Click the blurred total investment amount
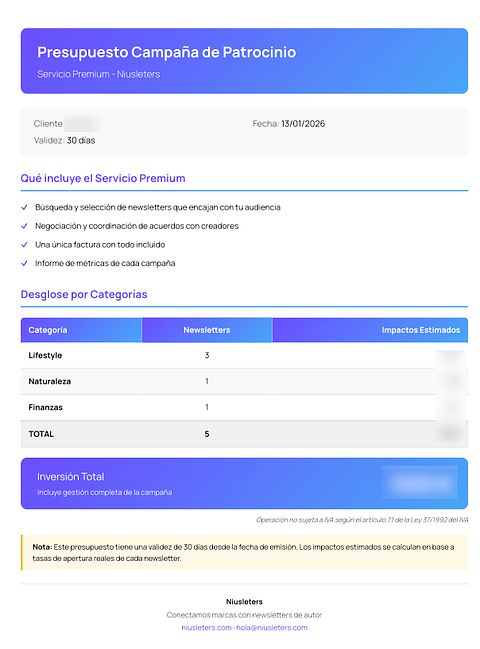Screen dimensions: 480x649 tap(419, 483)
